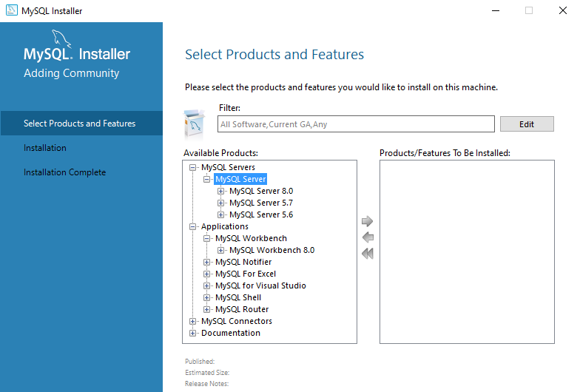Click the Edit filter button
The height and width of the screenshot is (392, 580).
[x=527, y=124]
